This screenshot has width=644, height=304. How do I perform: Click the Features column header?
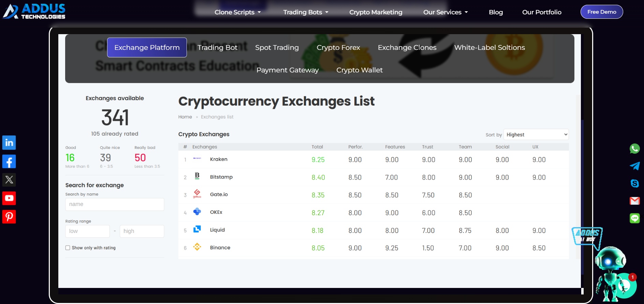tap(395, 147)
